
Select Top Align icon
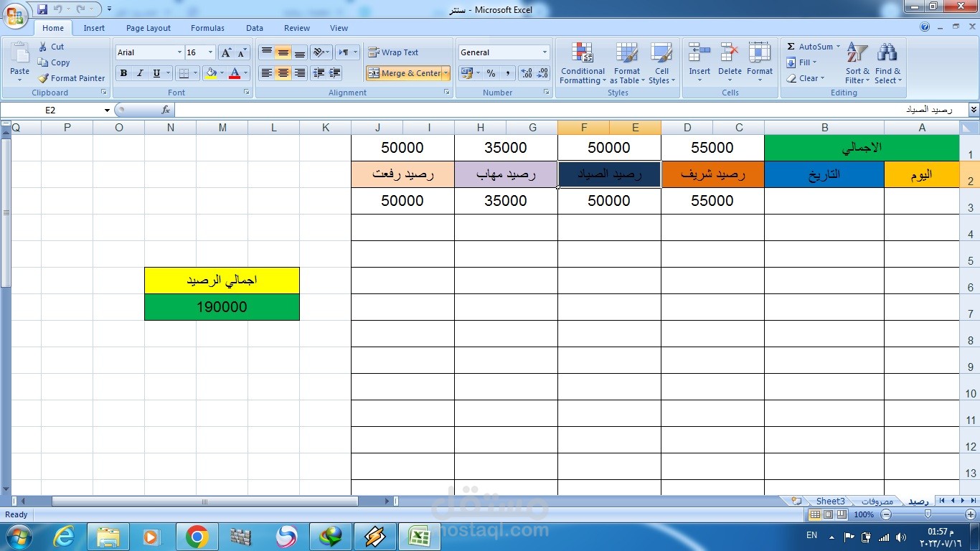click(x=266, y=52)
